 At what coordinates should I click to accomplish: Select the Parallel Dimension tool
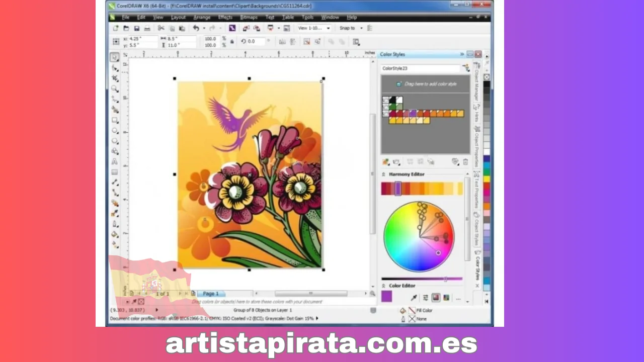115,183
